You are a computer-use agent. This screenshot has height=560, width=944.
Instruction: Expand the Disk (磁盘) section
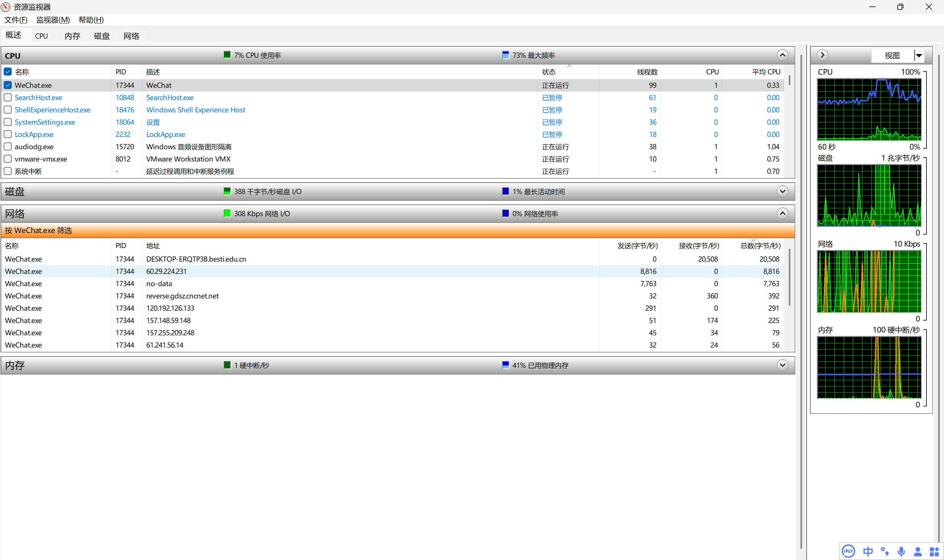coord(782,191)
